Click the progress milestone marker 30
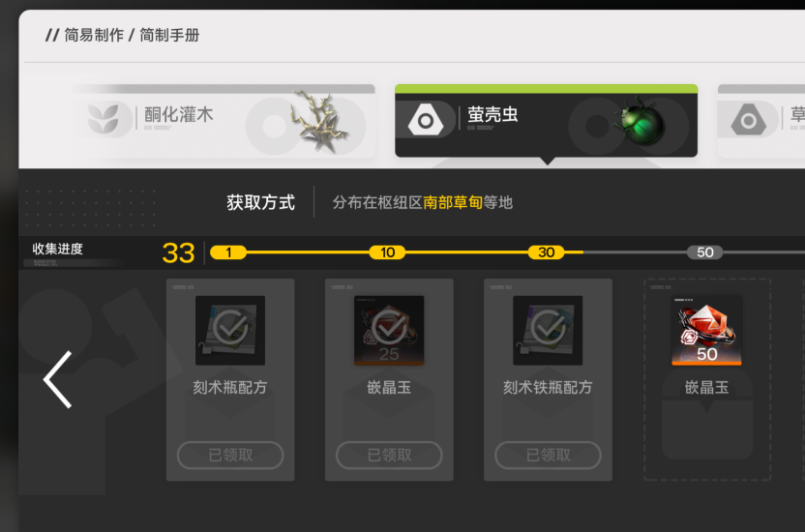Viewport: 805px width, 532px height. tap(547, 252)
